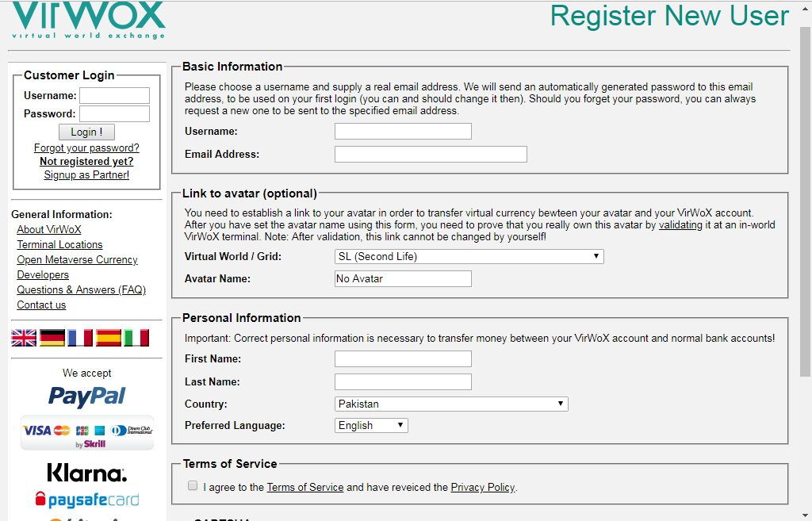Image resolution: width=812 pixels, height=521 pixels.
Task: Open the Privacy Policy link
Action: tap(482, 487)
